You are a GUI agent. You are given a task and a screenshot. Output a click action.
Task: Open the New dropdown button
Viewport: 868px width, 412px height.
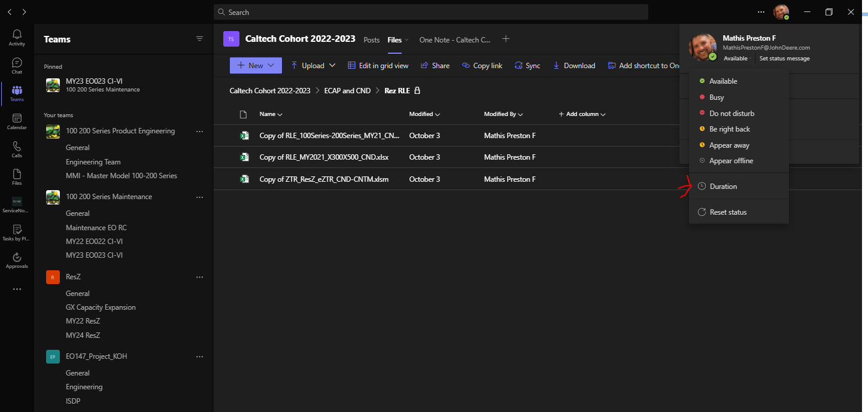(256, 66)
